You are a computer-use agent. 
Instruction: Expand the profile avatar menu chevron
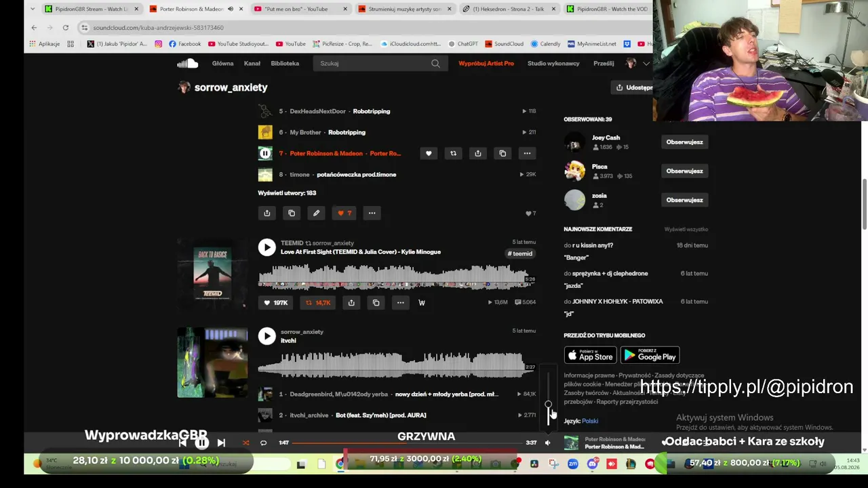(646, 63)
